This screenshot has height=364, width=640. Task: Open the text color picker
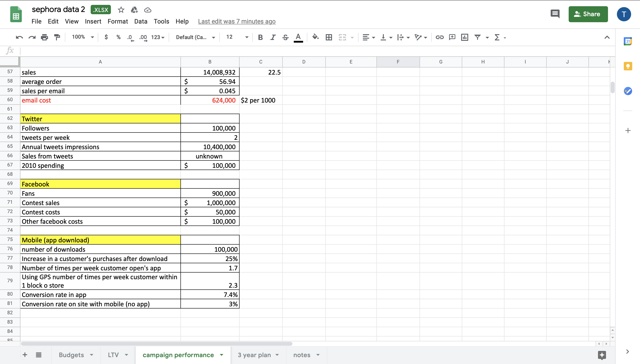[x=298, y=37]
